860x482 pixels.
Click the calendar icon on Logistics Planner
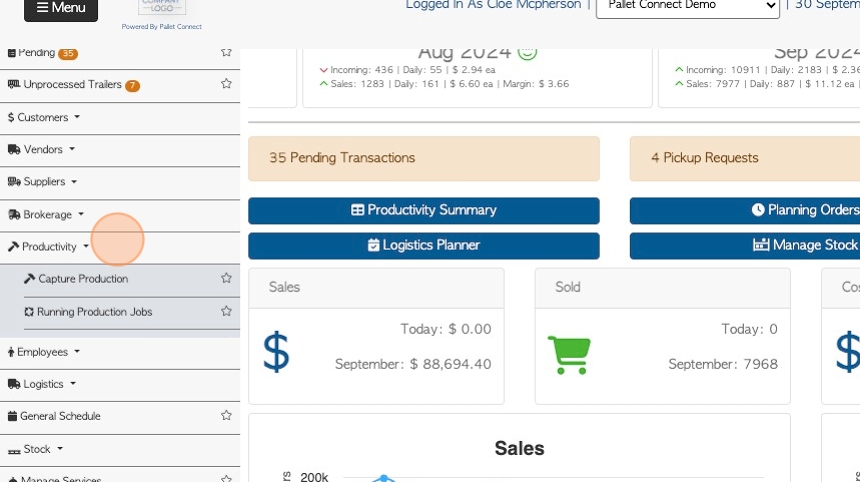pyautogui.click(x=374, y=245)
